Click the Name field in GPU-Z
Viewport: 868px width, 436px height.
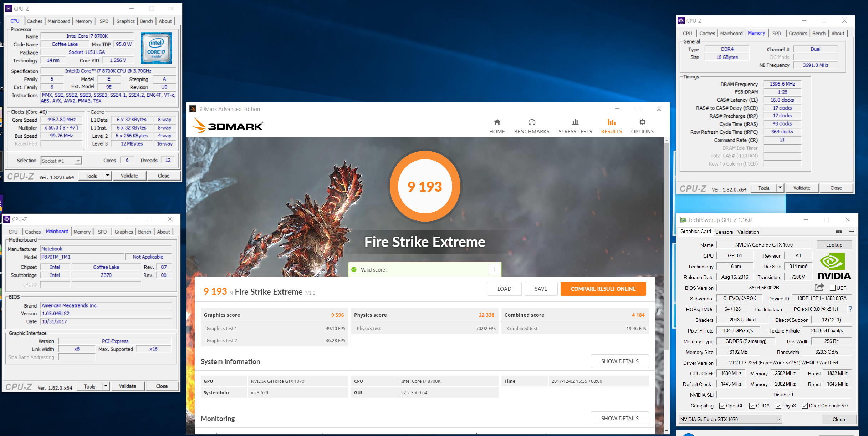[x=764, y=245]
